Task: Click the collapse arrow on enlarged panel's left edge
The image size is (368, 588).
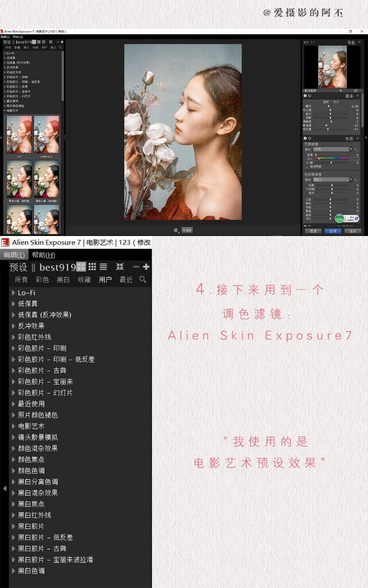Action: coord(5,489)
